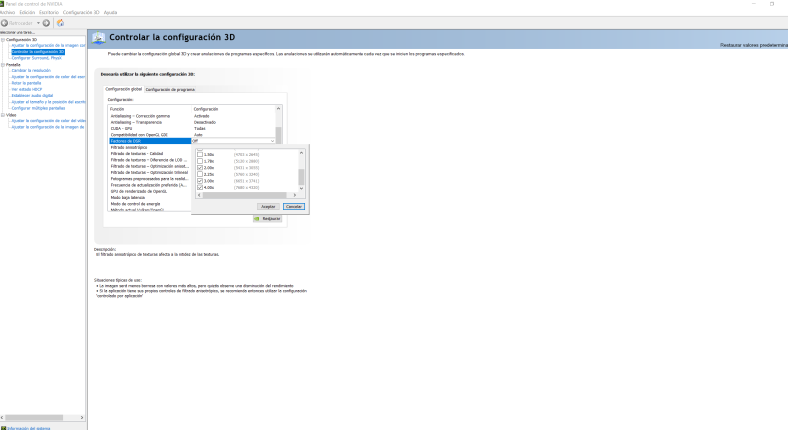The height and width of the screenshot is (430, 788).
Task: Select Ajustar la configuración de color del escritorio
Action: coord(48,77)
